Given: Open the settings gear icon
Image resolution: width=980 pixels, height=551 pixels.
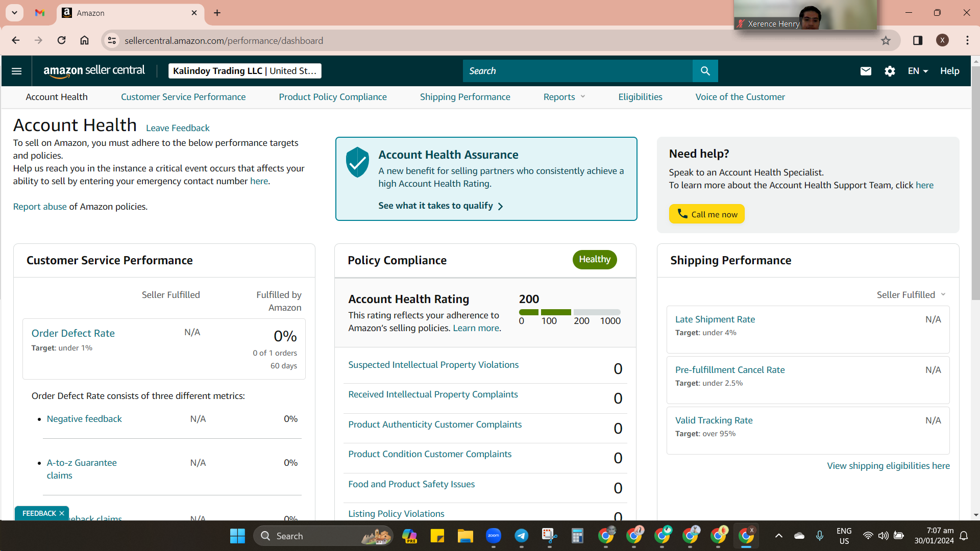Looking at the screenshot, I should tap(890, 71).
